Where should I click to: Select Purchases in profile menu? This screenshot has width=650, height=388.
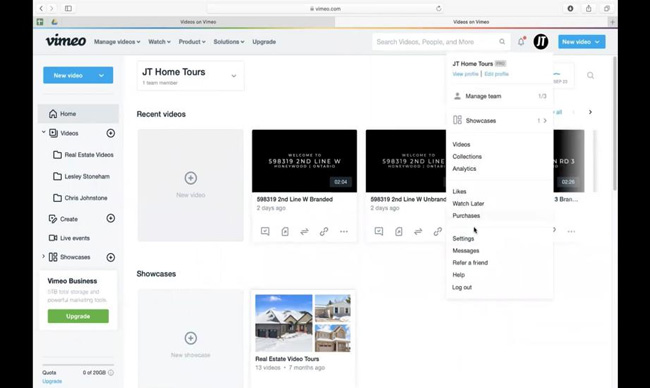(x=466, y=216)
